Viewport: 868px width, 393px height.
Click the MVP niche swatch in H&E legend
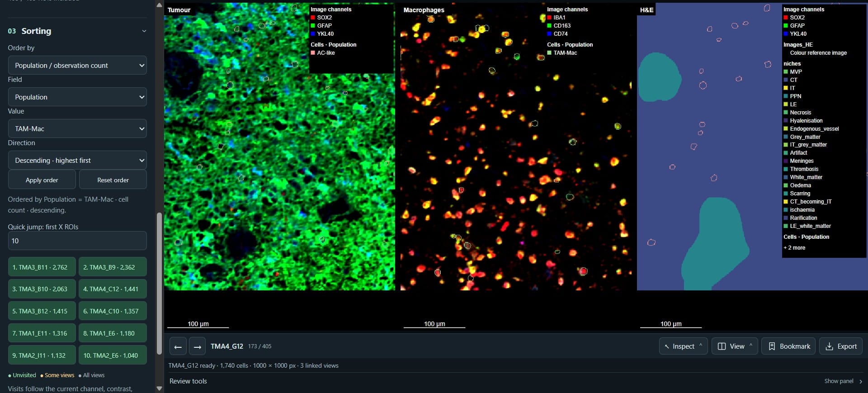click(786, 72)
